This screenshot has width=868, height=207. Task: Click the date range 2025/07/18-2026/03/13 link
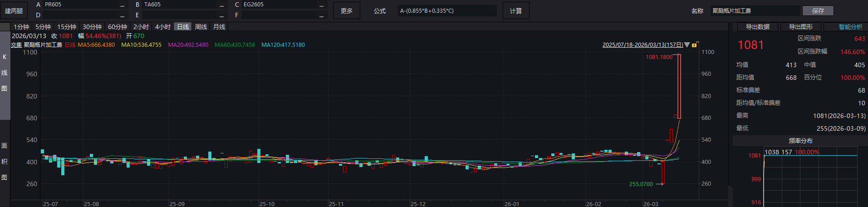point(642,44)
